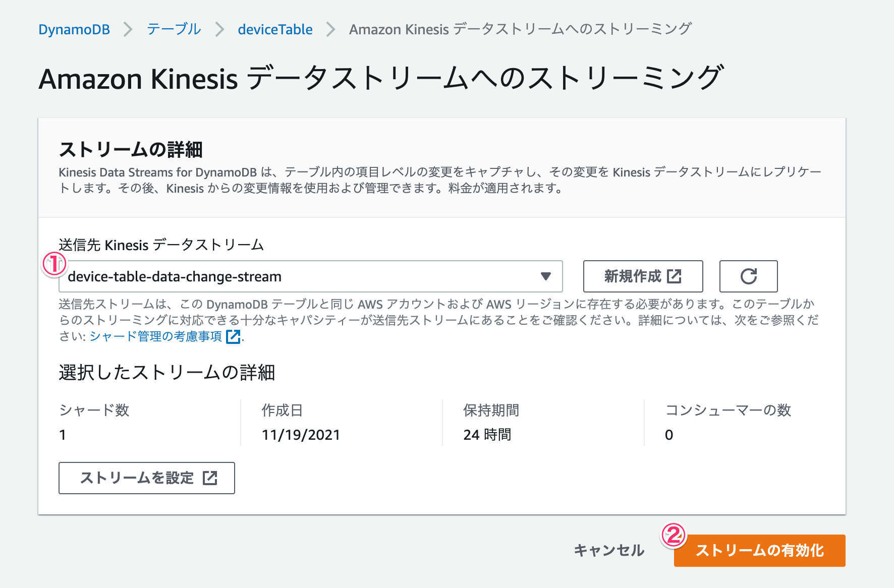Click the ストリームを設定 button
Viewport: 894px width, 588px height.
[147, 478]
